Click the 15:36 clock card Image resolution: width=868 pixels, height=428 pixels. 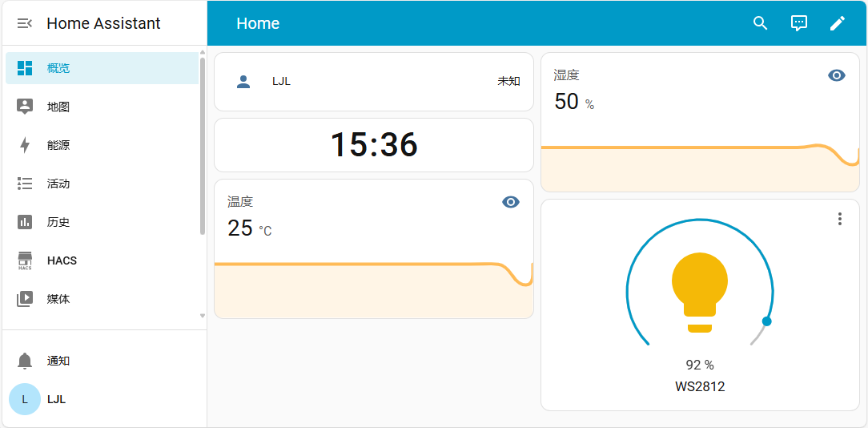pos(374,145)
